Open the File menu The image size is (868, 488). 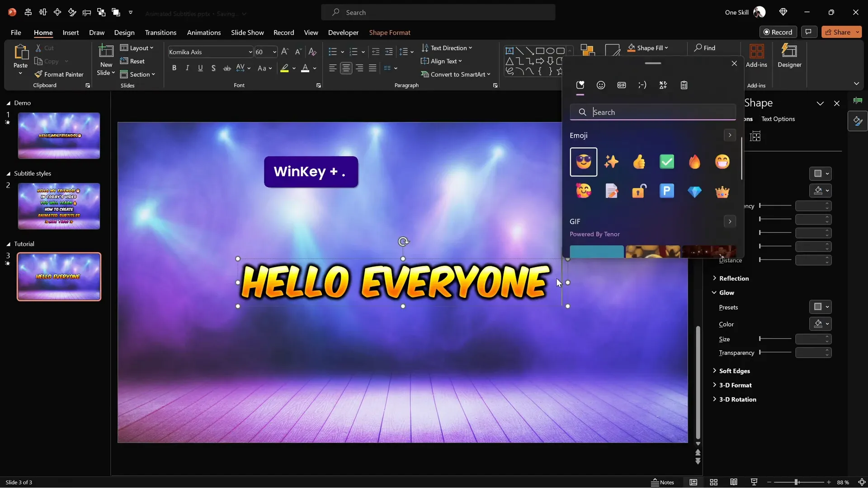pyautogui.click(x=16, y=33)
